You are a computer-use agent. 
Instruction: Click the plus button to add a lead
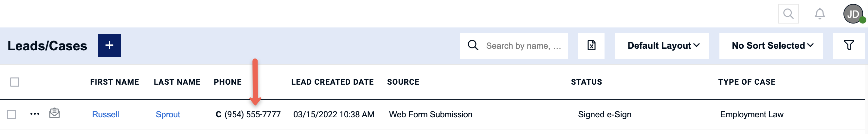pyautogui.click(x=109, y=45)
